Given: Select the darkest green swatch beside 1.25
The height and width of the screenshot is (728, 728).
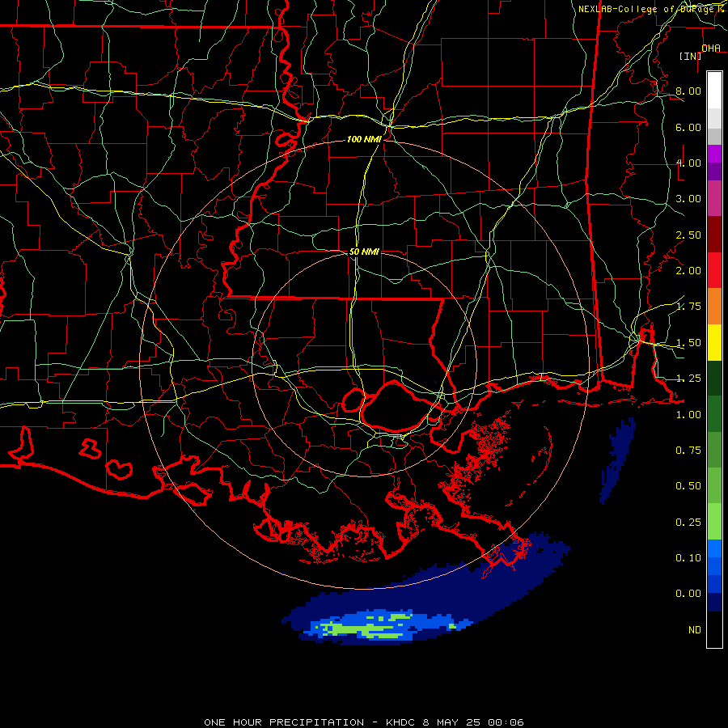Looking at the screenshot, I should [714, 379].
